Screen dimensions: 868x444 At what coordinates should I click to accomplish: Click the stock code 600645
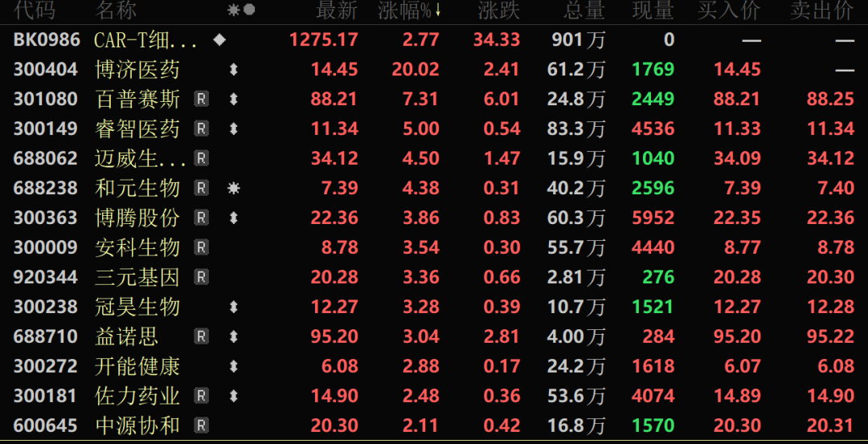point(45,426)
